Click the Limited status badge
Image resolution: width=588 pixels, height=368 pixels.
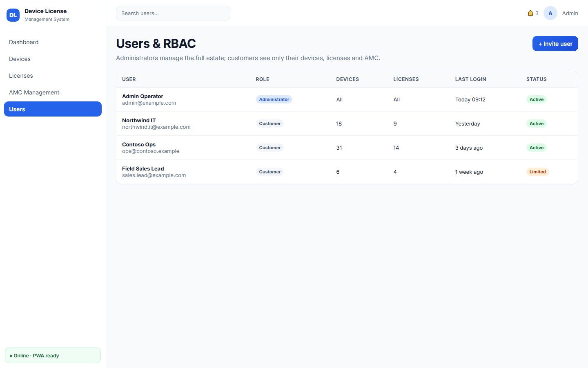coord(537,172)
